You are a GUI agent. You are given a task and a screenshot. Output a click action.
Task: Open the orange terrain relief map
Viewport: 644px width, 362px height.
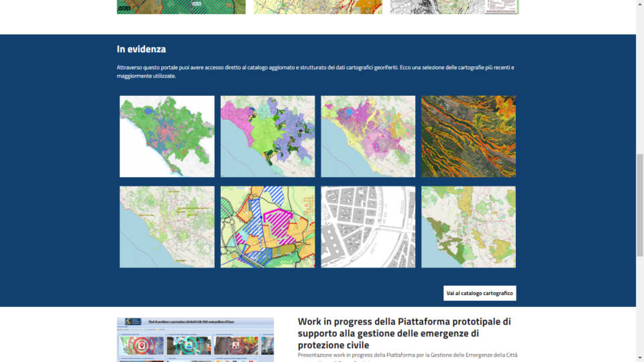coord(468,136)
